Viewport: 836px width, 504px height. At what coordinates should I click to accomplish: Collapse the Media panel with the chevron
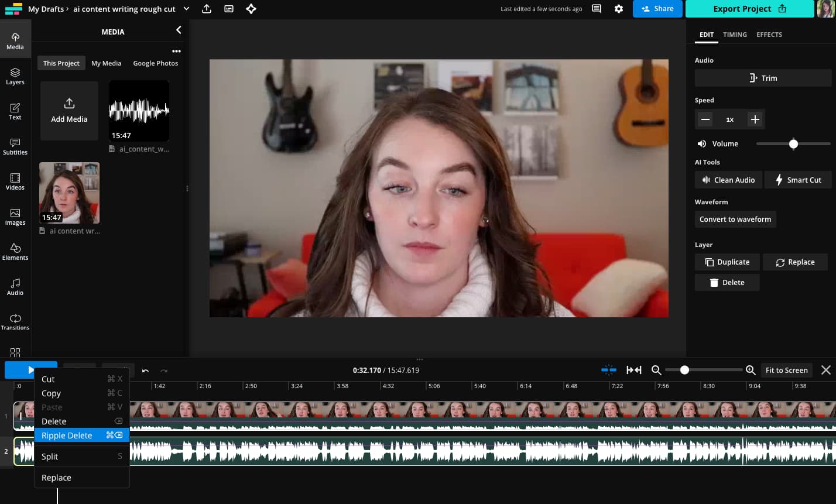pos(179,30)
